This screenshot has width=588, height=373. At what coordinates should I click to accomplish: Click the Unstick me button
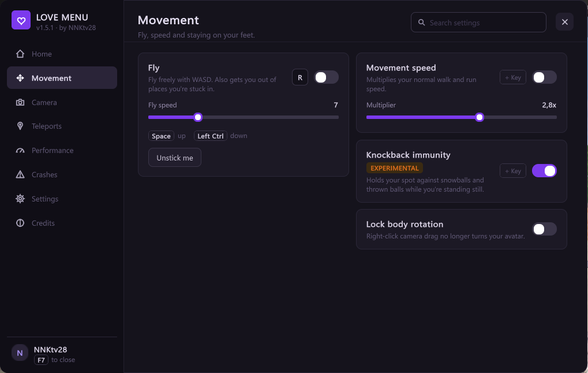[175, 158]
